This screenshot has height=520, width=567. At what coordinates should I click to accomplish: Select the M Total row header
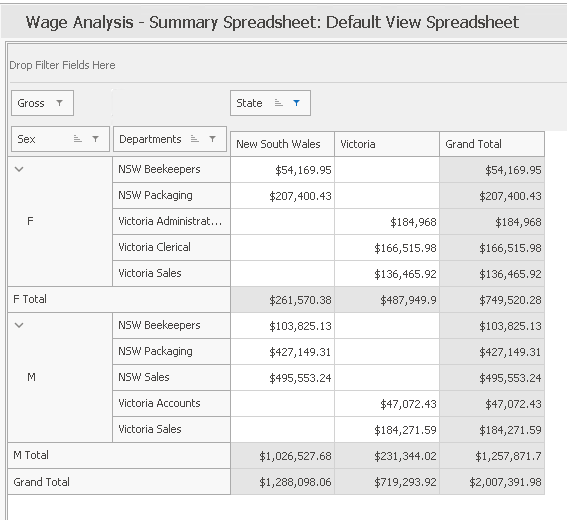click(x=119, y=455)
